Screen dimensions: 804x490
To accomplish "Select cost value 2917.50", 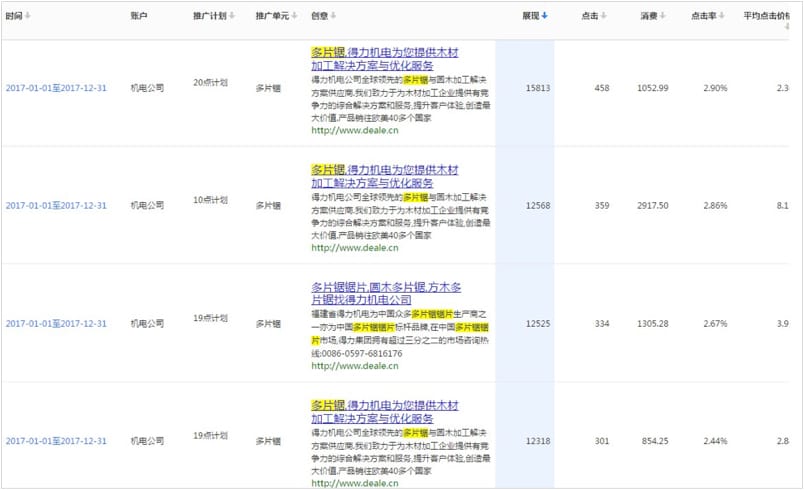I will click(x=653, y=206).
